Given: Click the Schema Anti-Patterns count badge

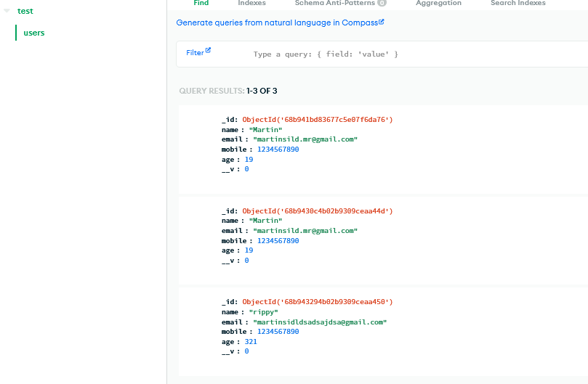Looking at the screenshot, I should [x=382, y=3].
